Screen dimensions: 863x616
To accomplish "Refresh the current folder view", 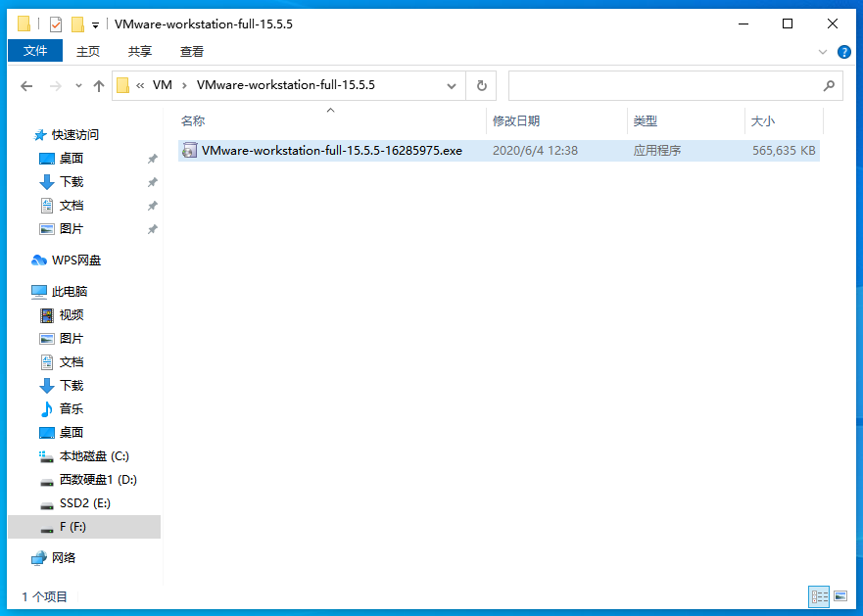I will pos(481,86).
